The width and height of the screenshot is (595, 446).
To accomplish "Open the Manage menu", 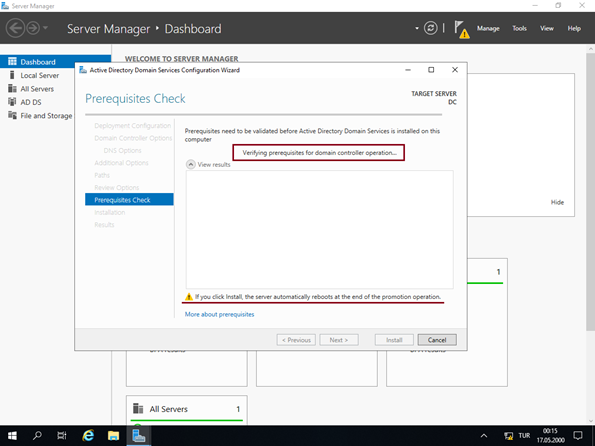I will [x=488, y=28].
